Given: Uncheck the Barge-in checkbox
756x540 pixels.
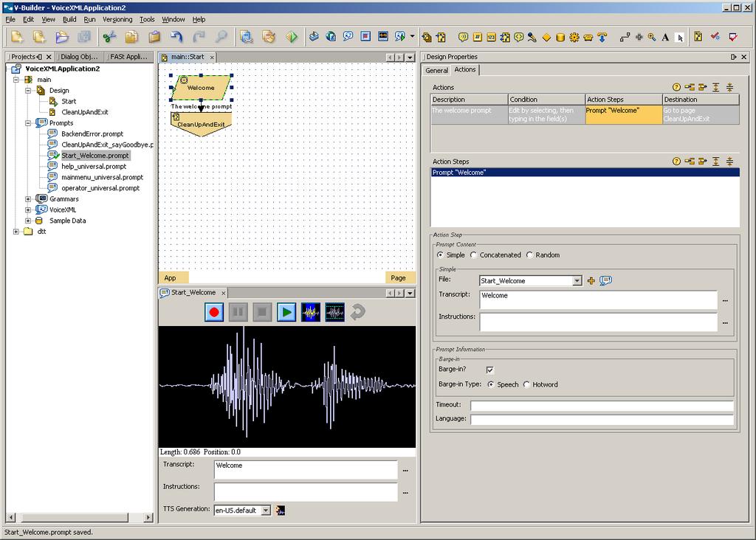Looking at the screenshot, I should tap(490, 370).
